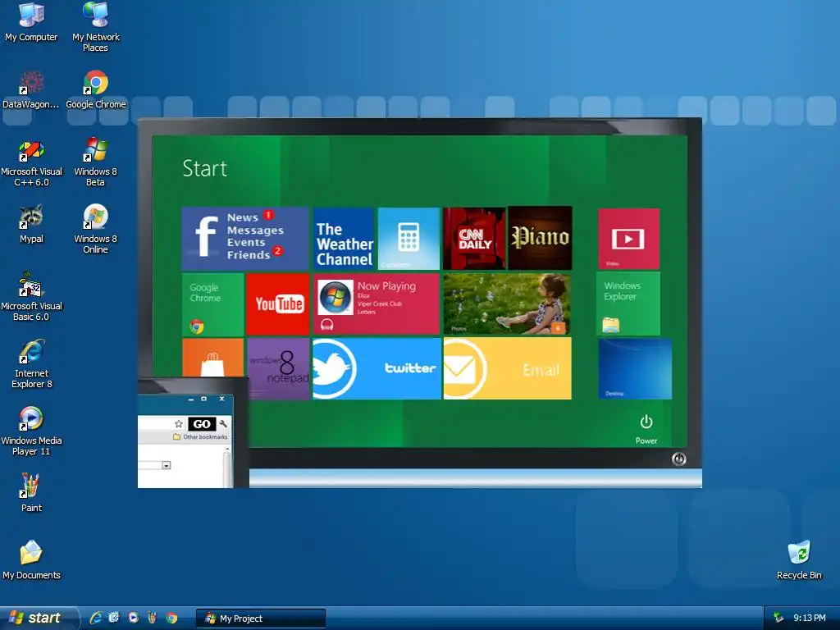
Task: Select the Windows 8 Online shortcut
Action: (x=95, y=230)
